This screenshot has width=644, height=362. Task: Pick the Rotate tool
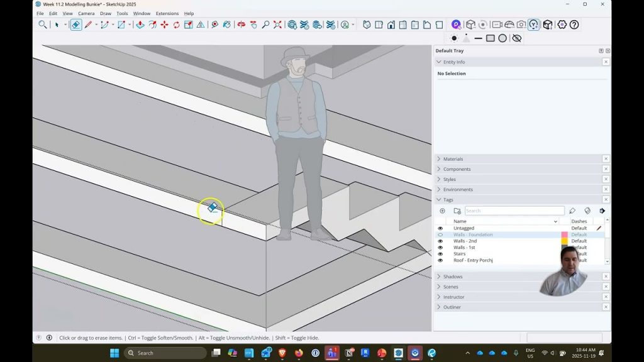click(176, 25)
